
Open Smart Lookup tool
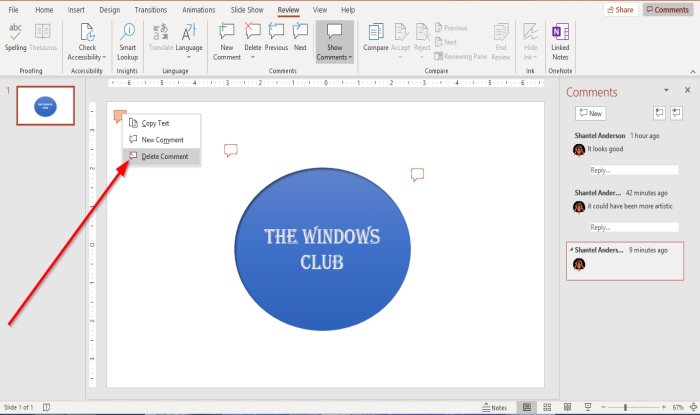(127, 38)
